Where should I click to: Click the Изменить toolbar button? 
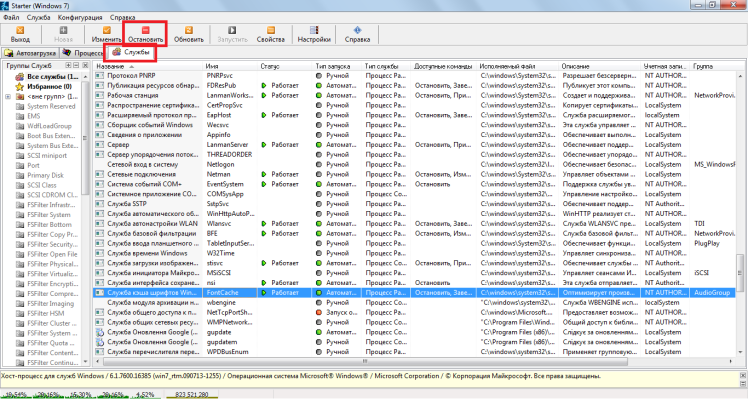click(106, 34)
